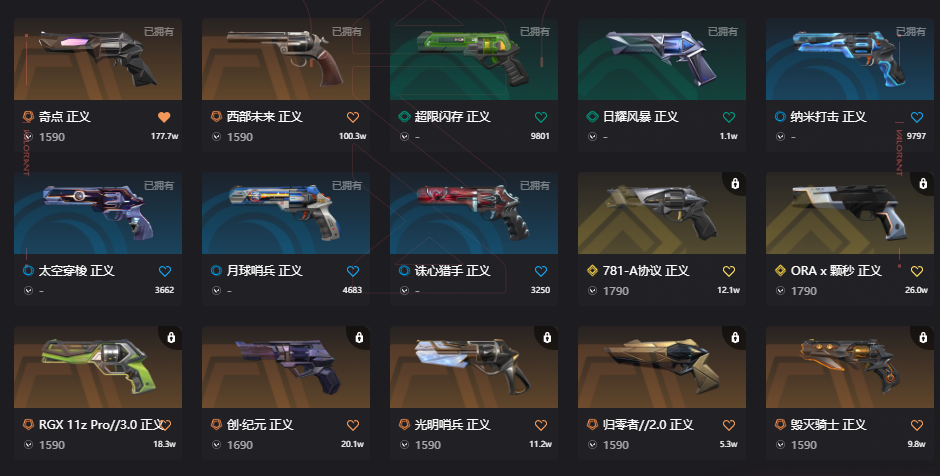This screenshot has height=476, width=940.
Task: Click the lock badge on 毁灭骑士 正义
Action: (x=923, y=338)
